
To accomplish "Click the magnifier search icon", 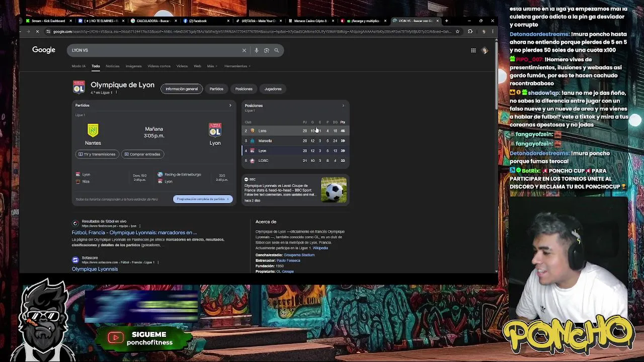I will click(x=276, y=50).
